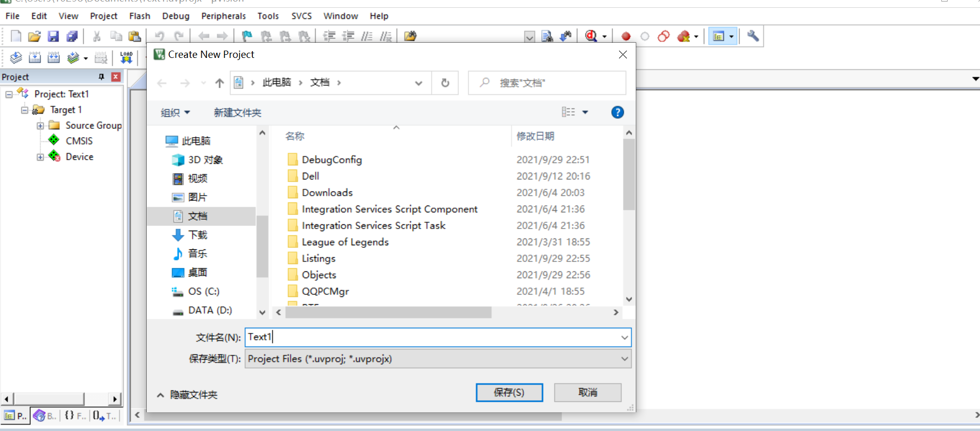Viewport: 980px width, 431px height.
Task: Click the Save All toolbar icon
Action: (x=72, y=36)
